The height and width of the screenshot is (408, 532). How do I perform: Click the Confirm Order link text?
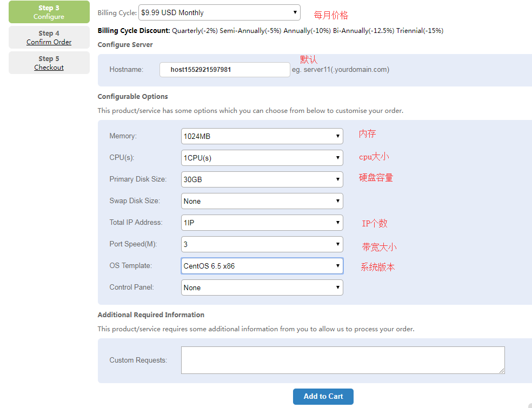[x=49, y=42]
